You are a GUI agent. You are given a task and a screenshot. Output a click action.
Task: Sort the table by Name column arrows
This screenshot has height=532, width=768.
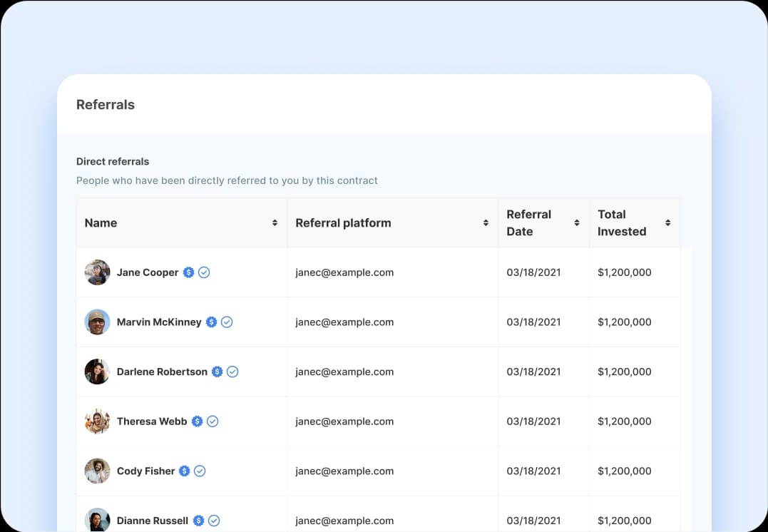click(x=275, y=223)
